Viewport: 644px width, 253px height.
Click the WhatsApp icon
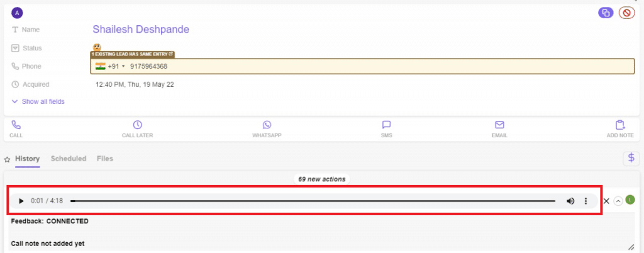[x=267, y=125]
